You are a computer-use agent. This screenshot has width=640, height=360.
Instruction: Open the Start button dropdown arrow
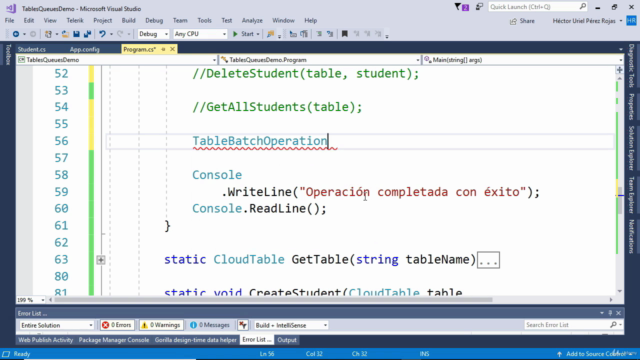[x=258, y=34]
